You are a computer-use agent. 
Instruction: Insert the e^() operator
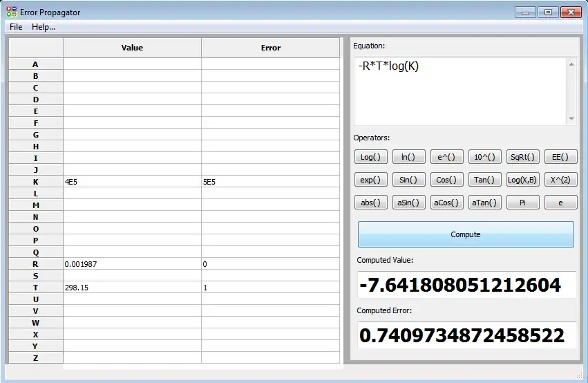click(x=446, y=157)
